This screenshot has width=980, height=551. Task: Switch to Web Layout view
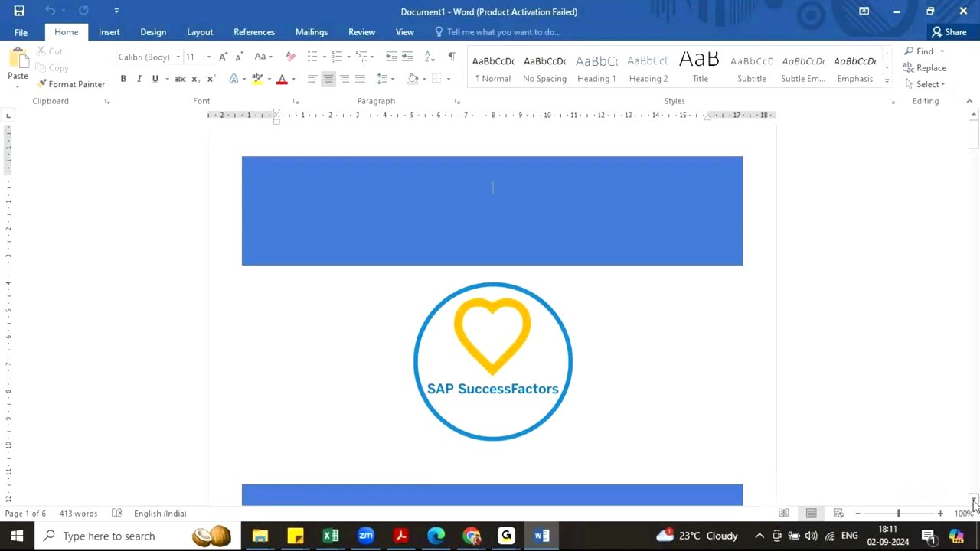click(x=838, y=514)
